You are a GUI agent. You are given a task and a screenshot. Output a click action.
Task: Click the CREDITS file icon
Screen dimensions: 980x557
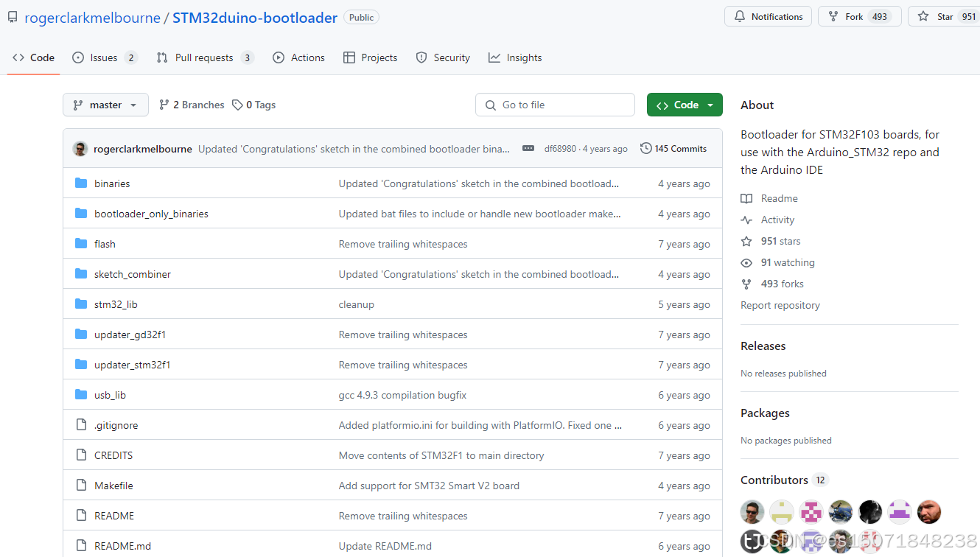click(x=81, y=455)
